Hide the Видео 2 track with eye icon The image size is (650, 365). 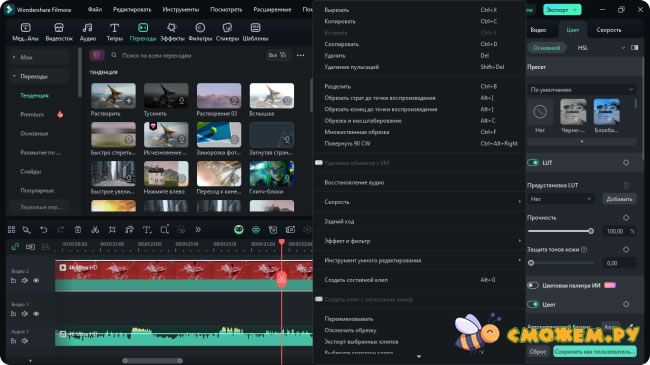coord(36,281)
